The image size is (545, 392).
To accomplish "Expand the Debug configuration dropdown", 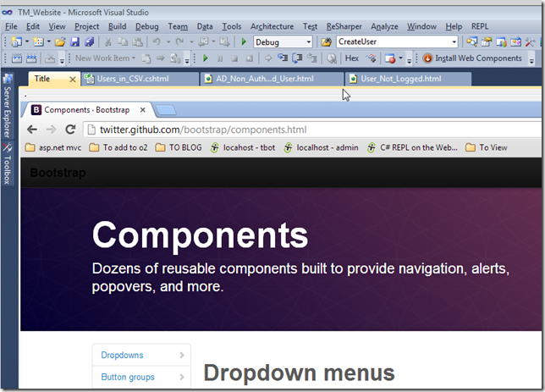I will coord(308,42).
